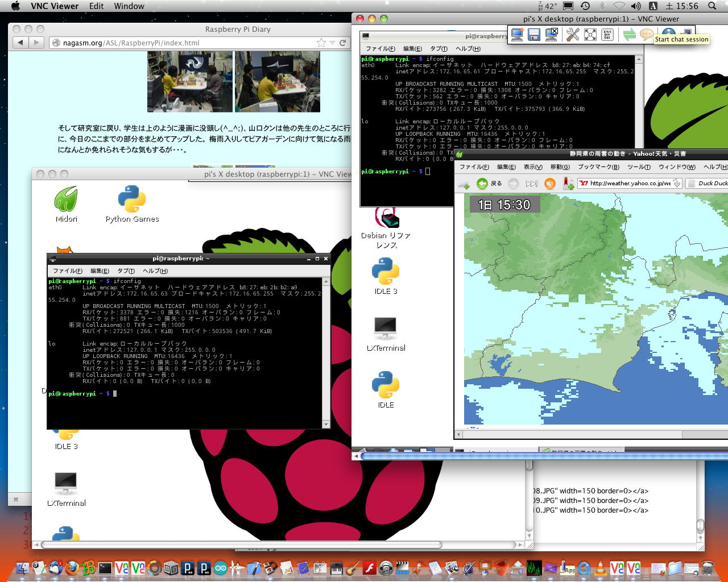
Task: Click the Safari back navigation button
Action: pyautogui.click(x=20, y=43)
